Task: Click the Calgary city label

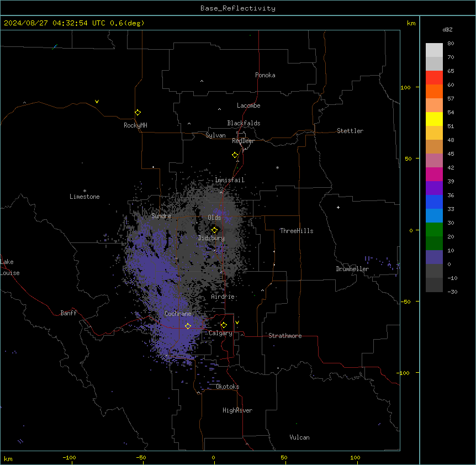Action: pyautogui.click(x=220, y=333)
